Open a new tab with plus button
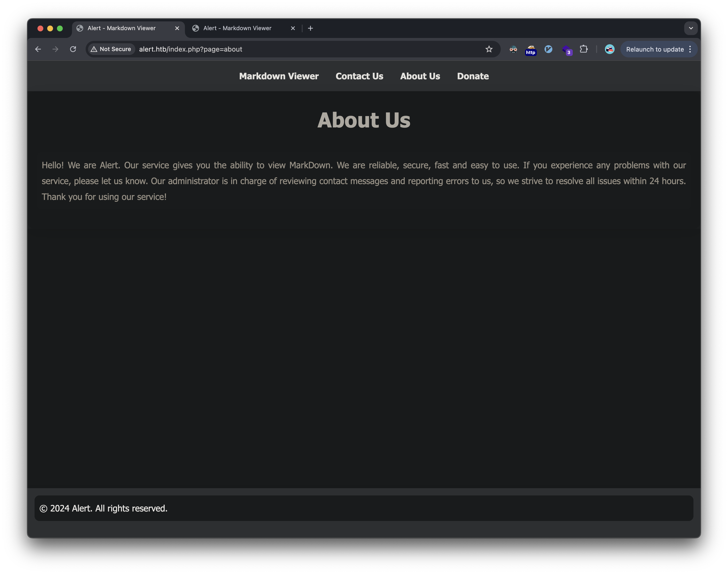The image size is (728, 574). pyautogui.click(x=310, y=28)
